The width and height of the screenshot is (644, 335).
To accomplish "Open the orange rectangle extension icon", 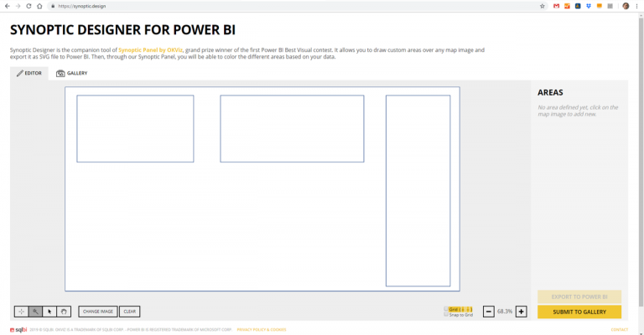I will pos(600,6).
